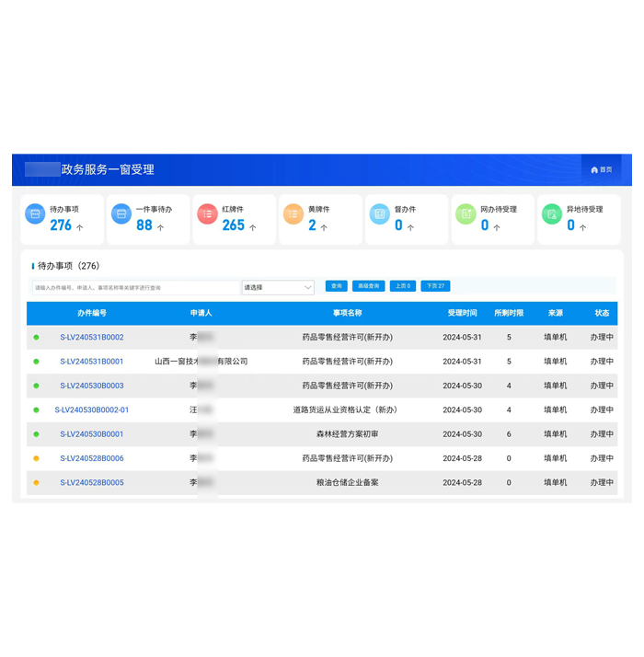
Task: Click the 待办事项（276） section heading
Action: click(x=69, y=266)
